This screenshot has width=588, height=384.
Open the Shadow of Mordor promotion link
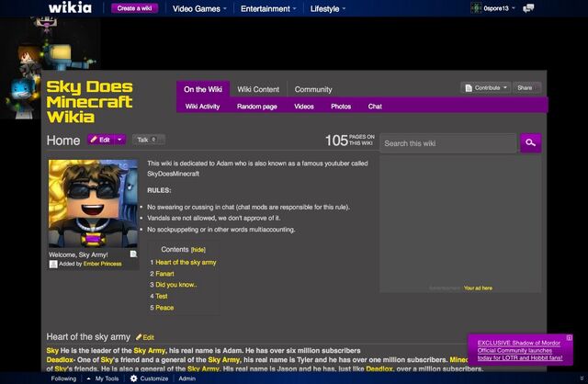pyautogui.click(x=520, y=350)
